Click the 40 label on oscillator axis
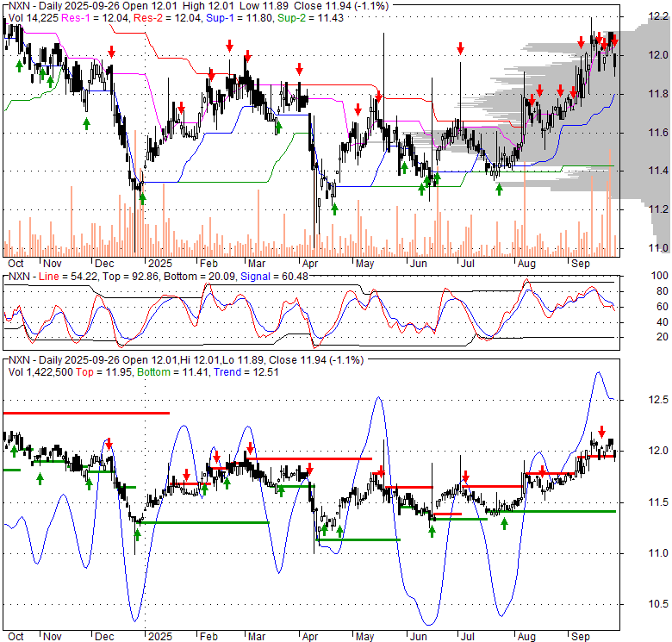672x642 pixels. 663,321
